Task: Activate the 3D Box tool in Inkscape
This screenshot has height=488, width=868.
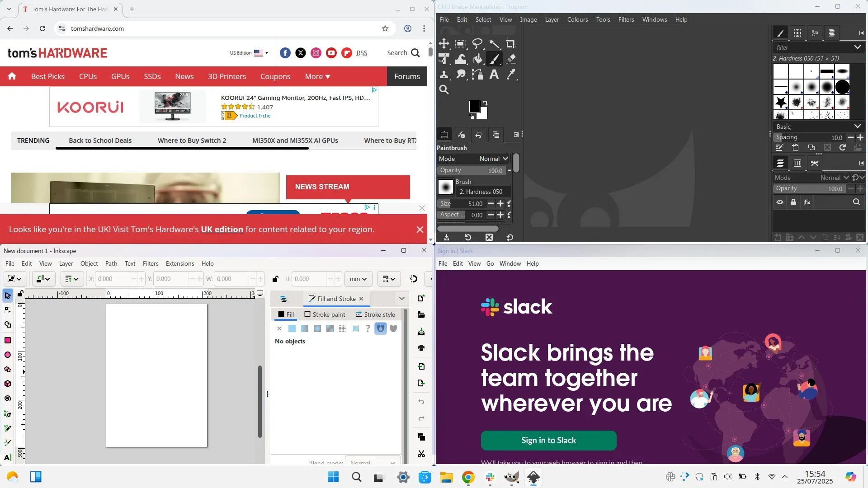Action: pos(8,384)
